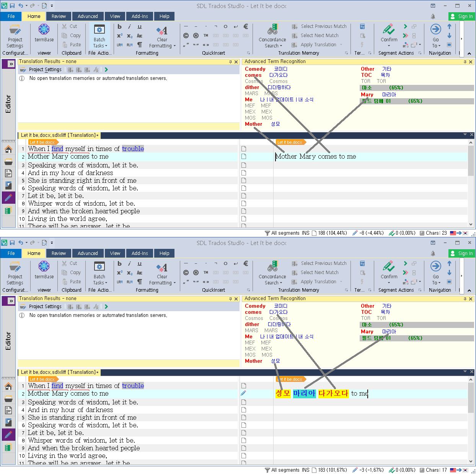
Task: Click Sign In button in upper window
Action: [461, 16]
